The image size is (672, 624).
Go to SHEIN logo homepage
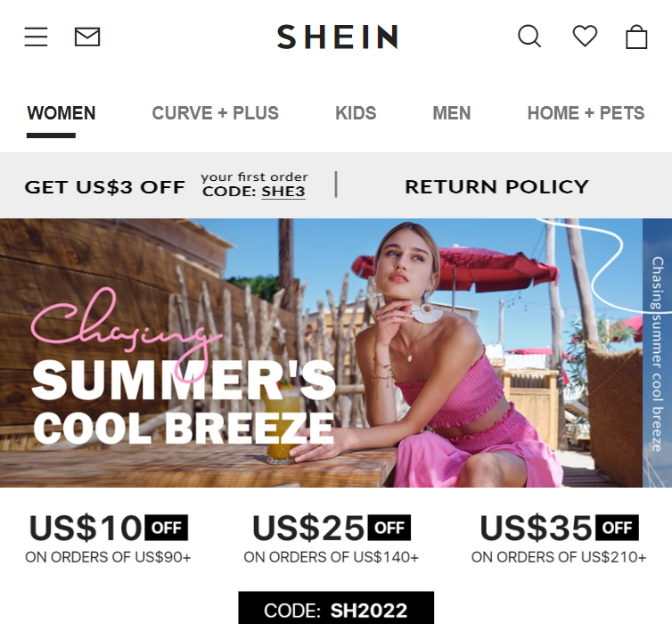[x=338, y=37]
